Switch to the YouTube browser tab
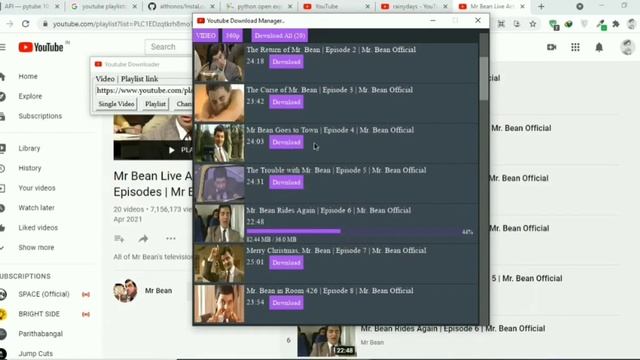Viewport: 640px width, 360px height. click(x=337, y=7)
